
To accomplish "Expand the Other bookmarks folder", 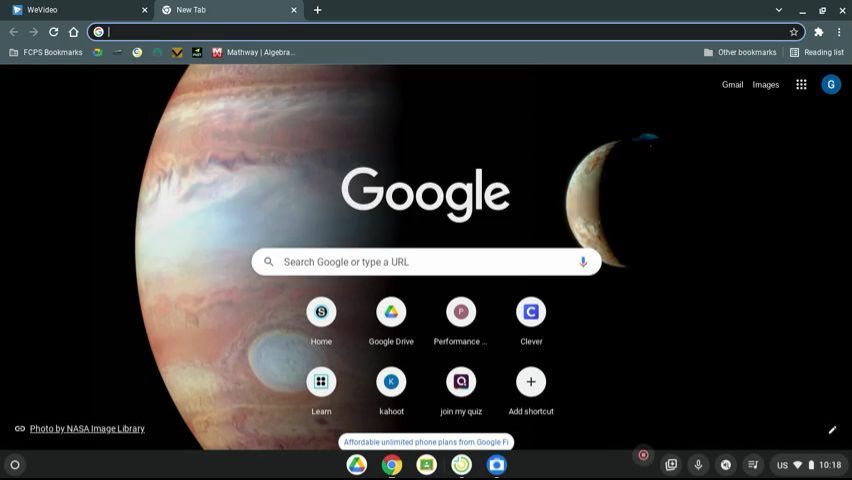I will [740, 52].
